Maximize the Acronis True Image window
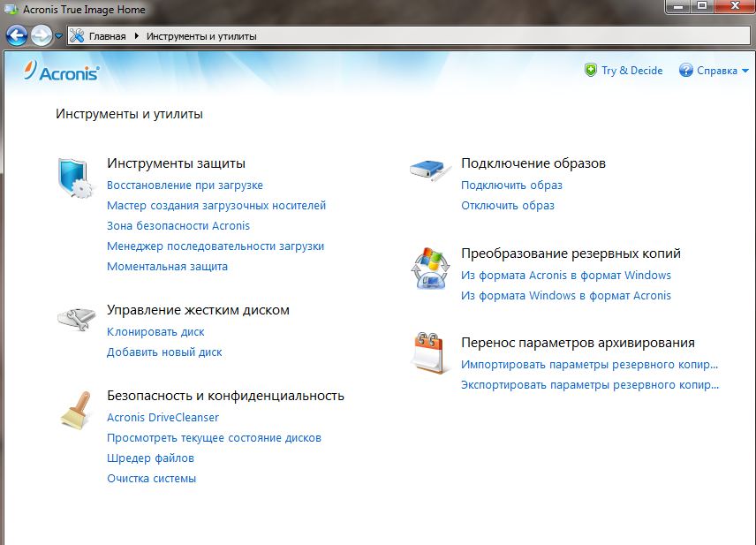756x545 pixels. coord(702,6)
